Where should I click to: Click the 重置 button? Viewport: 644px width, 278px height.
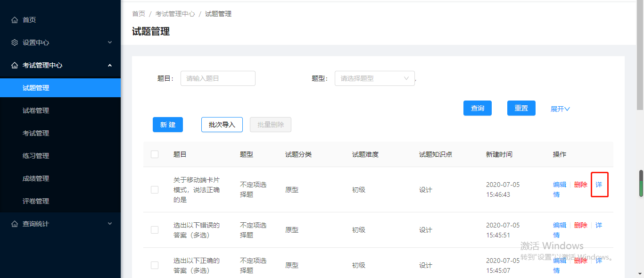[521, 108]
